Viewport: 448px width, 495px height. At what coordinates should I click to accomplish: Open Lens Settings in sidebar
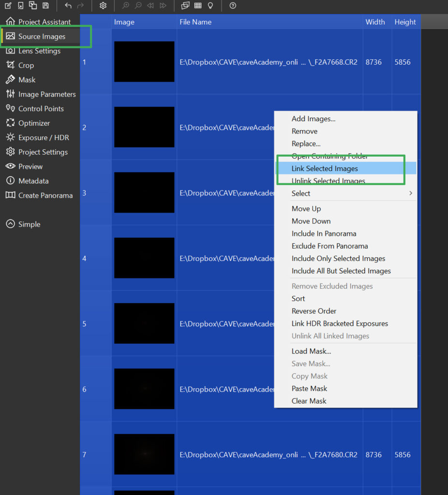(40, 51)
